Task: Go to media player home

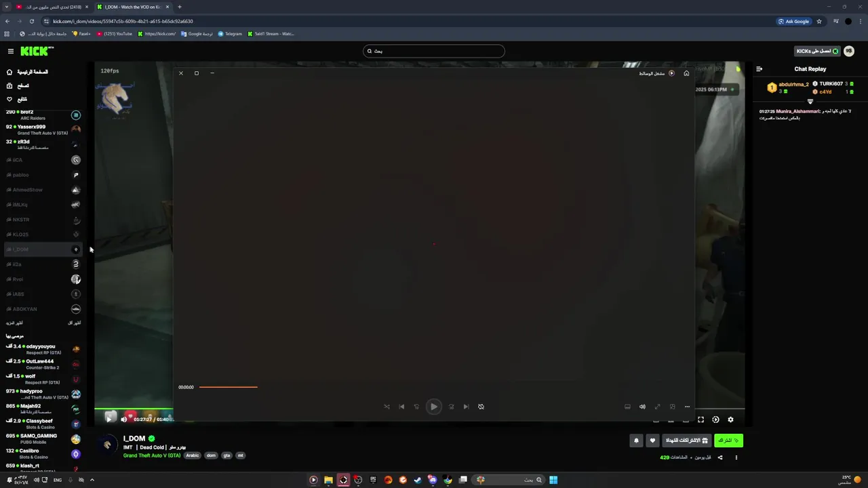Action: point(686,73)
